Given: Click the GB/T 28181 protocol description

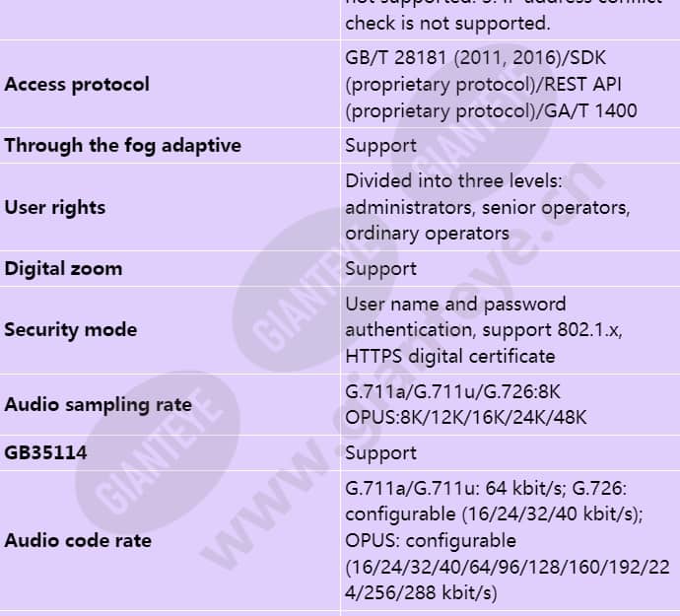Looking at the screenshot, I should (x=491, y=84).
